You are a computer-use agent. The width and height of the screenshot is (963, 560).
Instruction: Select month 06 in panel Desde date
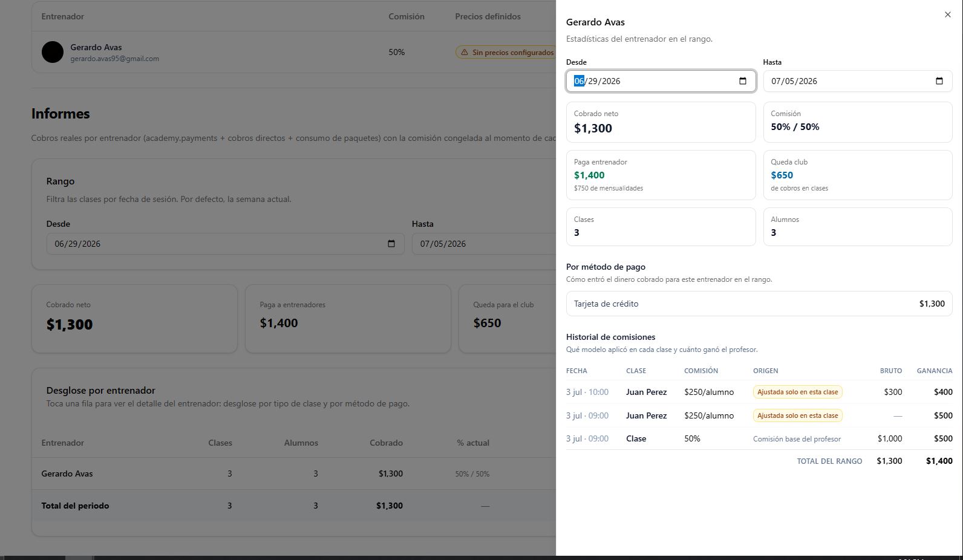tap(579, 81)
